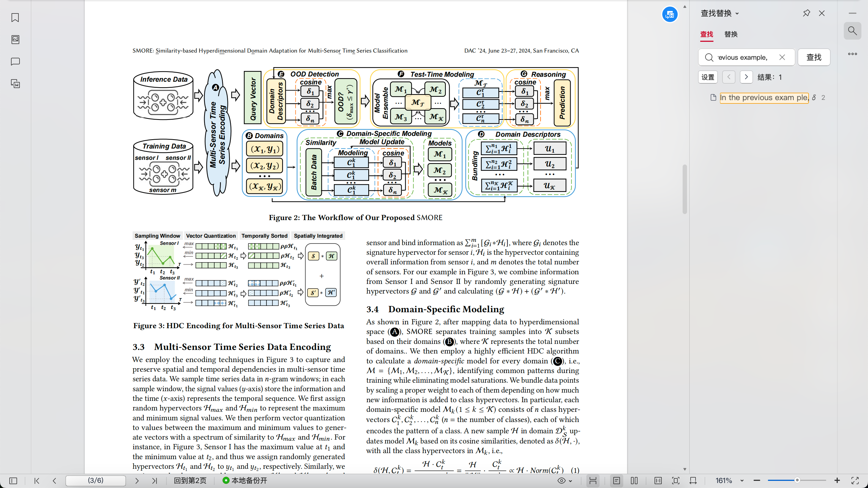Pin the find and replace panel
This screenshot has height=488, width=868.
tap(806, 13)
